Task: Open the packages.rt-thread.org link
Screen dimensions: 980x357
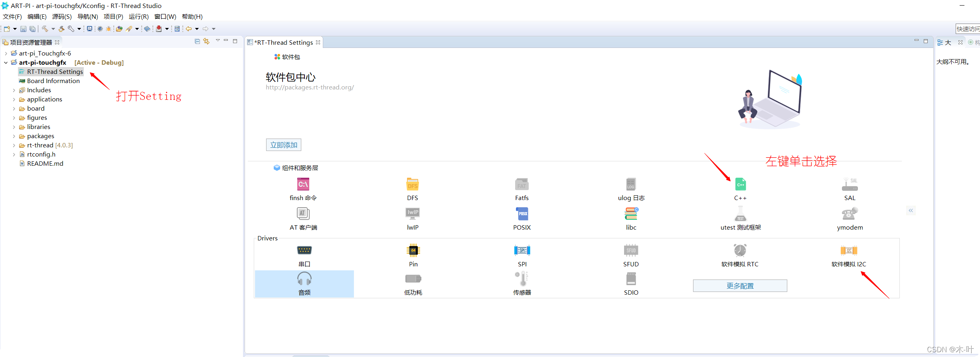Action: (x=310, y=87)
